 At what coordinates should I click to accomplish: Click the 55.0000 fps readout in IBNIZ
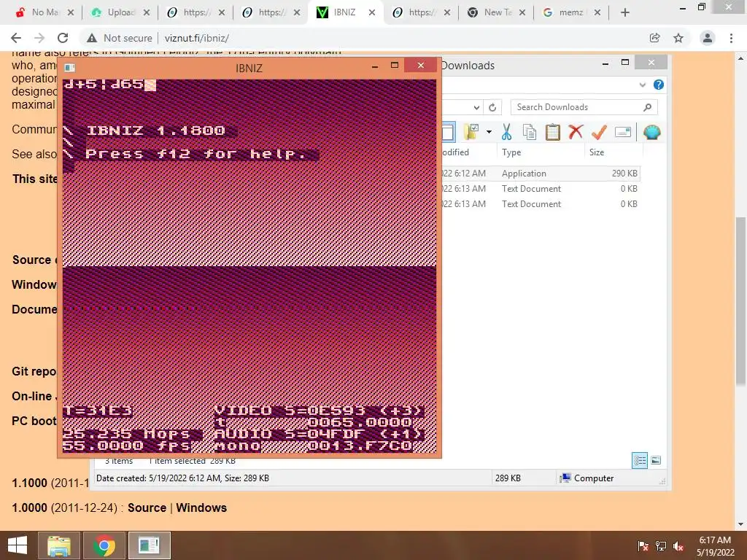pos(127,446)
